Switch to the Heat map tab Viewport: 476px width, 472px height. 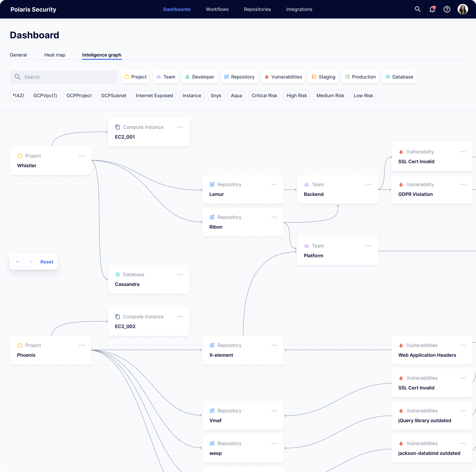tap(55, 55)
